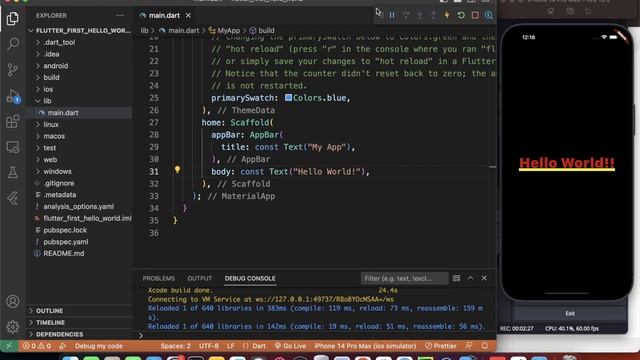640x360 pixels.
Task: Open the Explorer view in activity bar
Action: [12, 18]
